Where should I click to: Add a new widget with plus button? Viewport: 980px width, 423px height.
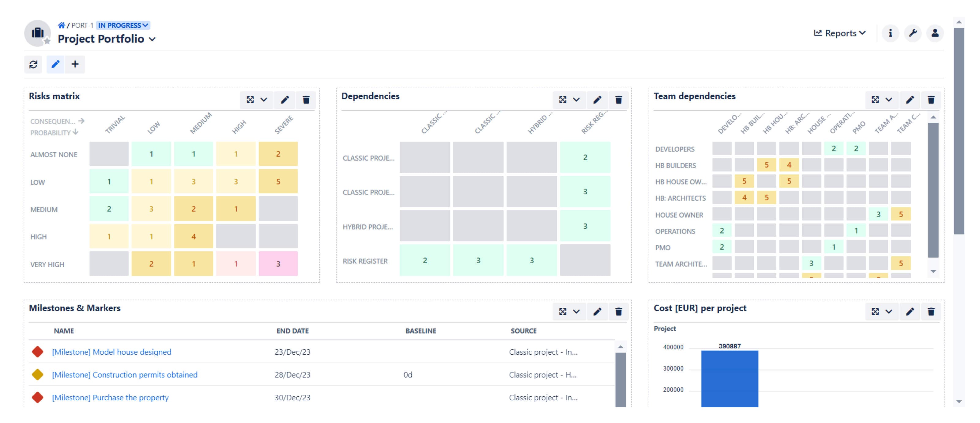click(x=75, y=64)
